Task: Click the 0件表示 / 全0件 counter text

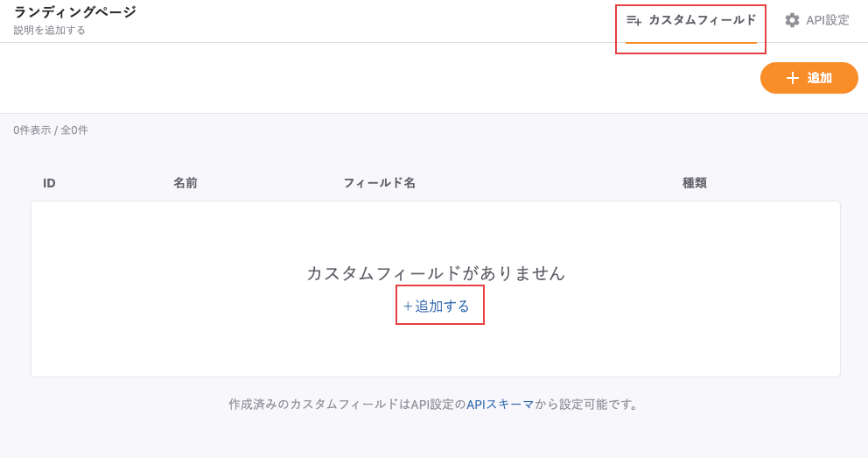Action: [x=51, y=130]
